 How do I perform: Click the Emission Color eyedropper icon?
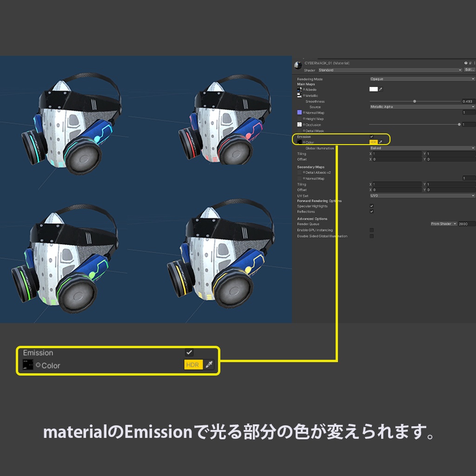[x=381, y=142]
